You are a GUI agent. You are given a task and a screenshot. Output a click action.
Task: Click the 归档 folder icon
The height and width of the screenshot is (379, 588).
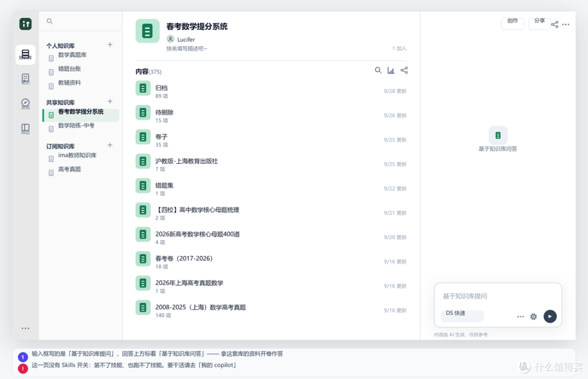pyautogui.click(x=143, y=88)
